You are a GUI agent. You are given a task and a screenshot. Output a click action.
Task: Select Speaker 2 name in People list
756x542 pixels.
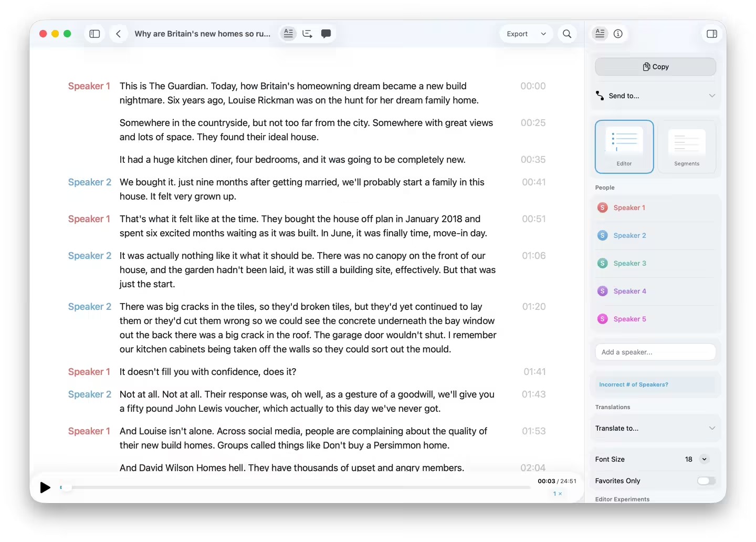[629, 235]
